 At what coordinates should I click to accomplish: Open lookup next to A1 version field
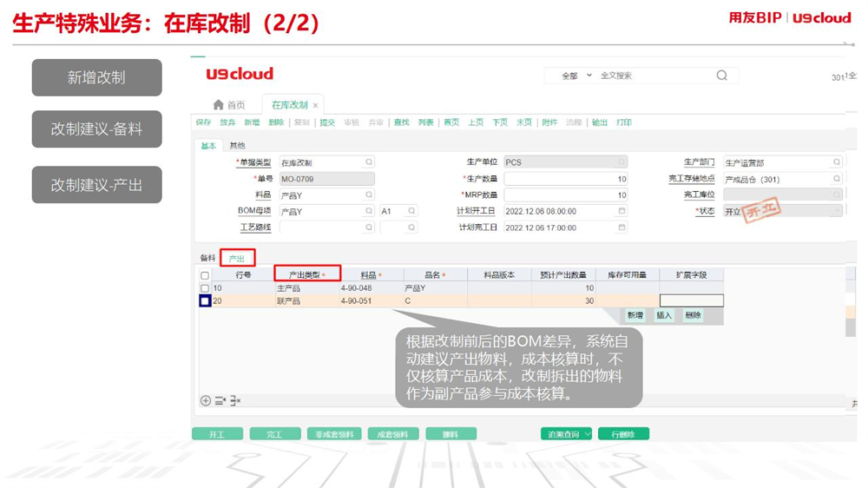point(411,211)
